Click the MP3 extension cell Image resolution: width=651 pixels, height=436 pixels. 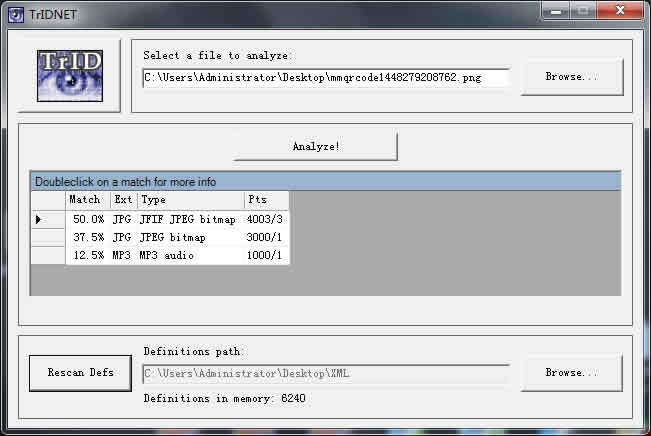coord(123,255)
